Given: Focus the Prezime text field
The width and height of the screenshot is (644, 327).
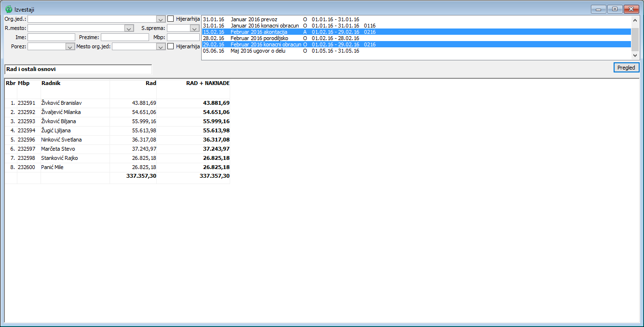Looking at the screenshot, I should (125, 37).
